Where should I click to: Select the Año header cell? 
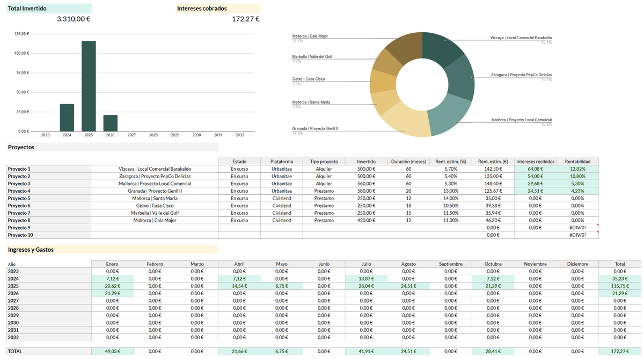(49, 264)
